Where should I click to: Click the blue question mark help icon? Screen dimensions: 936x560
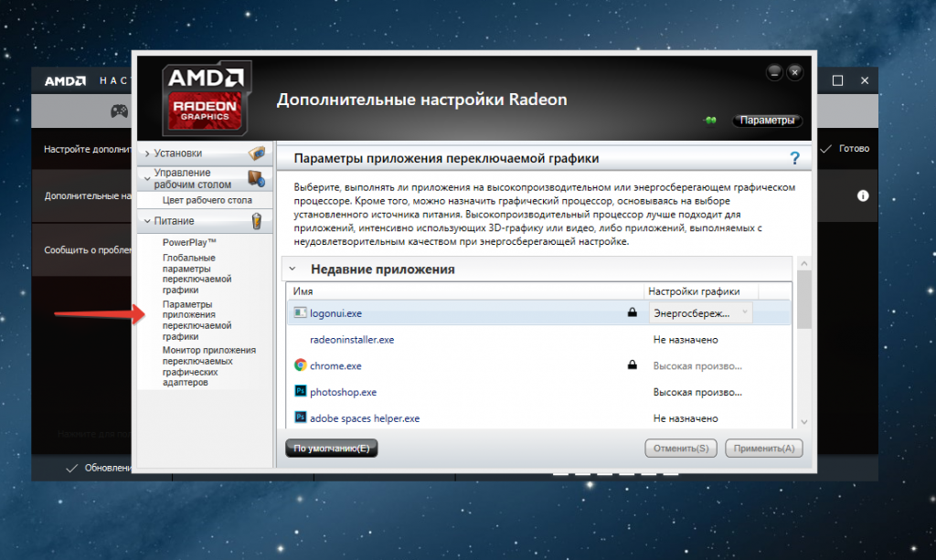tap(794, 158)
